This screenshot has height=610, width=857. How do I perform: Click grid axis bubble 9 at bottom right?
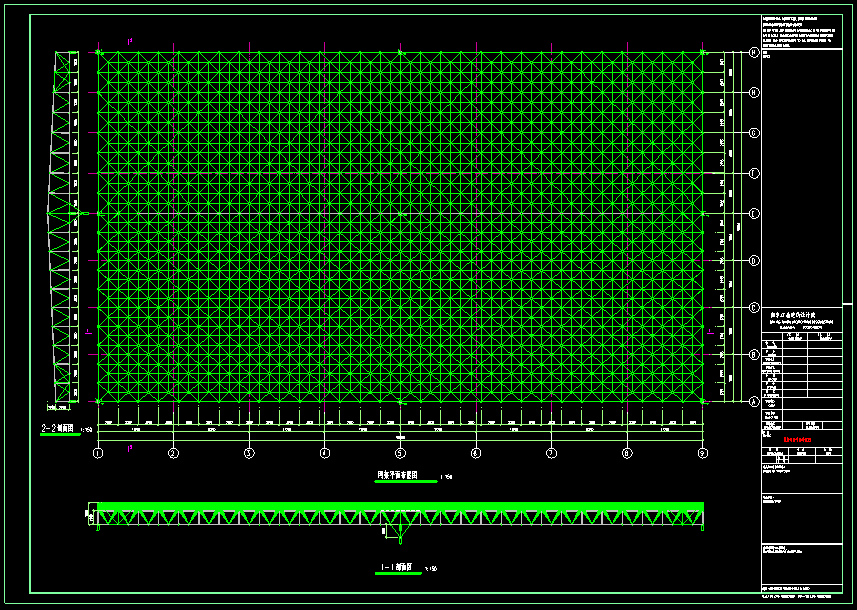(703, 453)
